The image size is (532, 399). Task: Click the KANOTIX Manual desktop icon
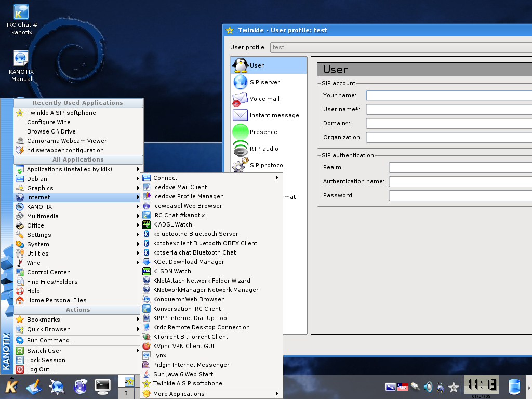point(21,66)
